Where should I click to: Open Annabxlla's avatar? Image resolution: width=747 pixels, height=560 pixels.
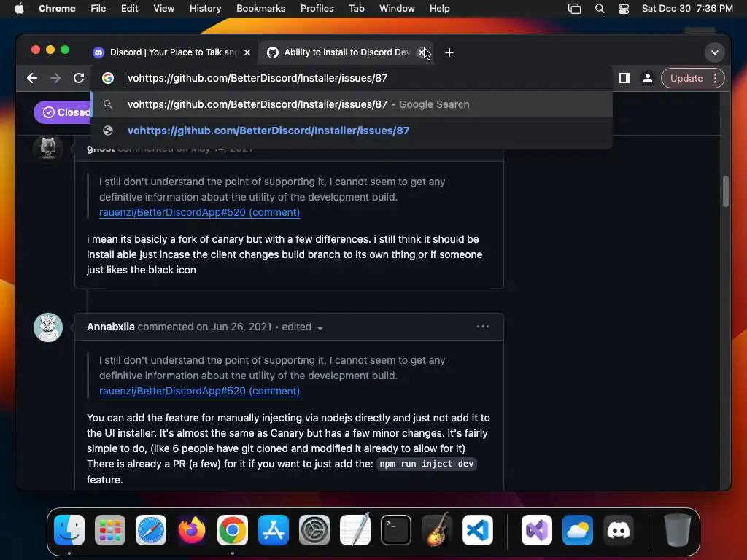[x=48, y=327]
